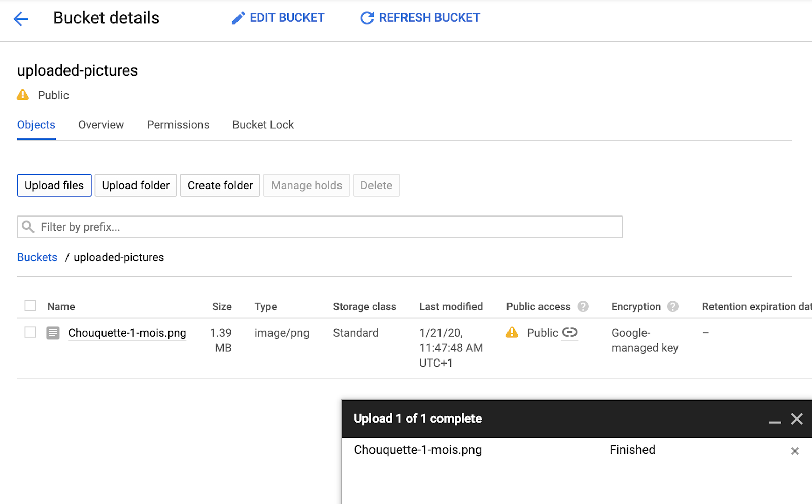Close the upload complete panel

(x=797, y=419)
